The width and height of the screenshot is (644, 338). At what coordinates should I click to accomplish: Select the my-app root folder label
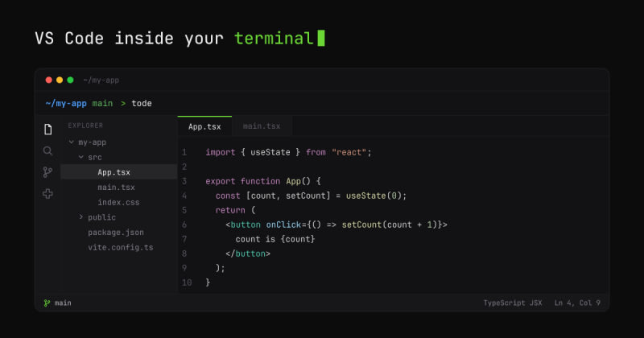(92, 142)
